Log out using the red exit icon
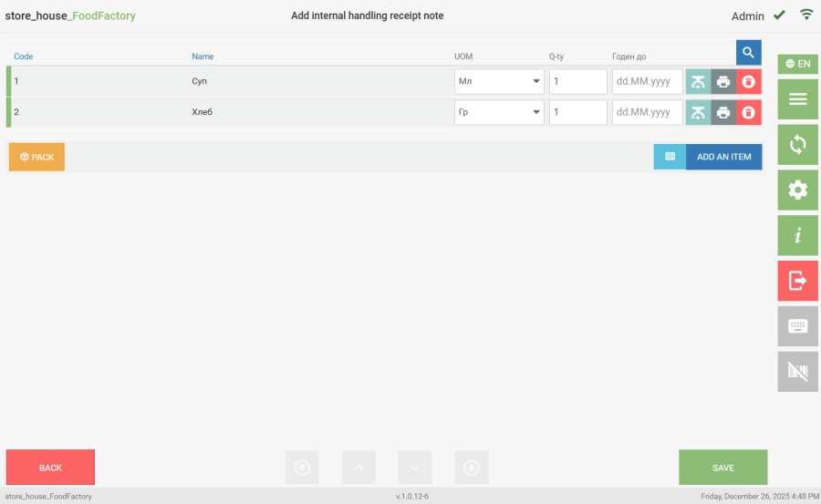 [x=797, y=281]
